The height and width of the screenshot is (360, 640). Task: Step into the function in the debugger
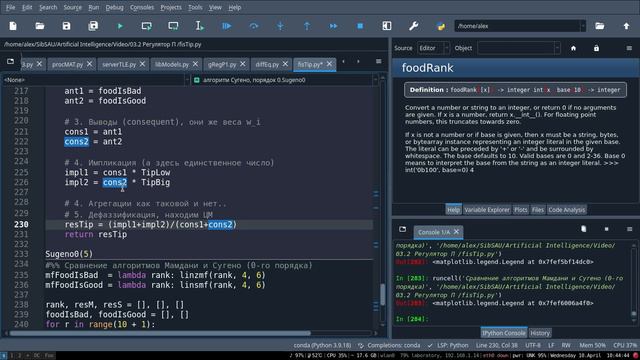point(280,26)
